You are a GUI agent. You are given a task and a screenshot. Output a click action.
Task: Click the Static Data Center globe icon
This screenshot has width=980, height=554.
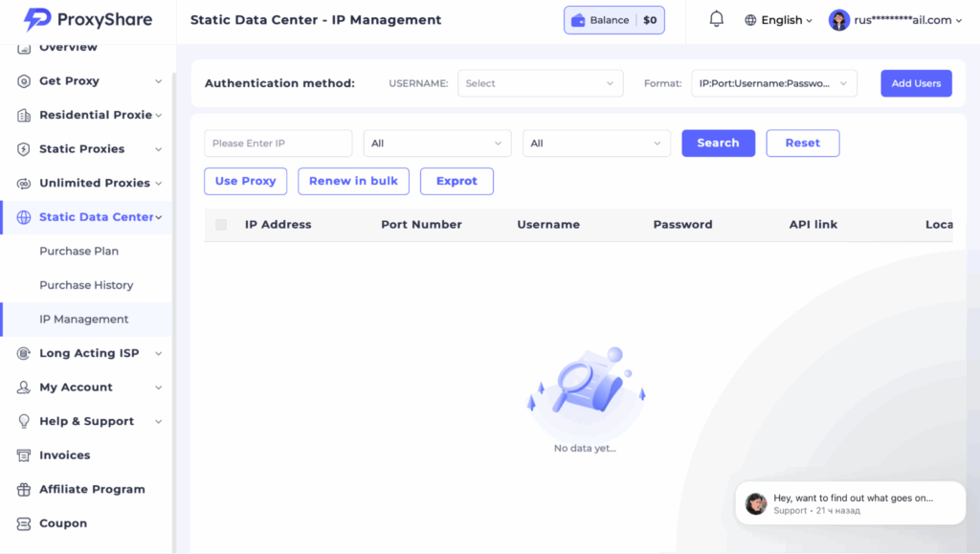coord(24,217)
